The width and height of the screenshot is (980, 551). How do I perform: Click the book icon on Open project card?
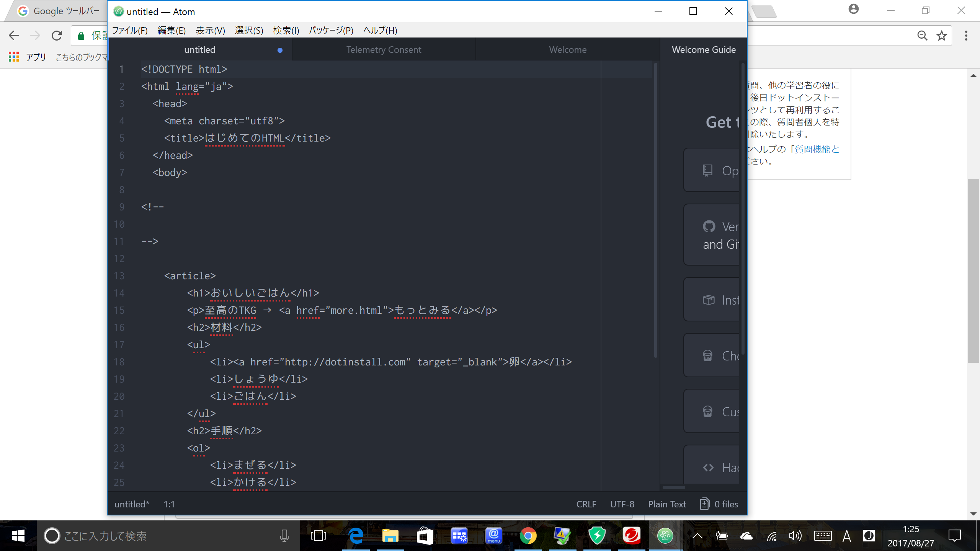[x=708, y=171]
